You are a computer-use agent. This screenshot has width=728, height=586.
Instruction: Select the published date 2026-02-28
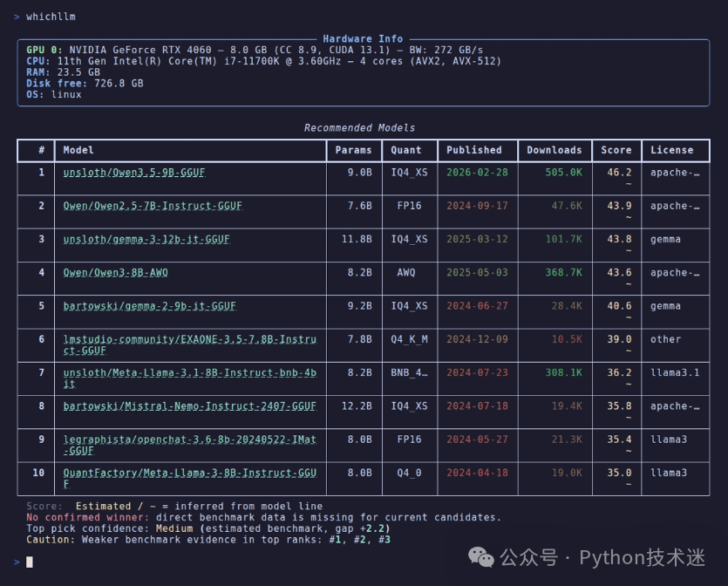(477, 173)
